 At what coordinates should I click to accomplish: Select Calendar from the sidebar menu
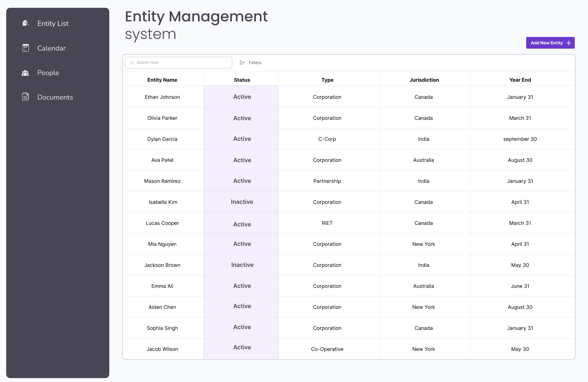click(x=51, y=48)
